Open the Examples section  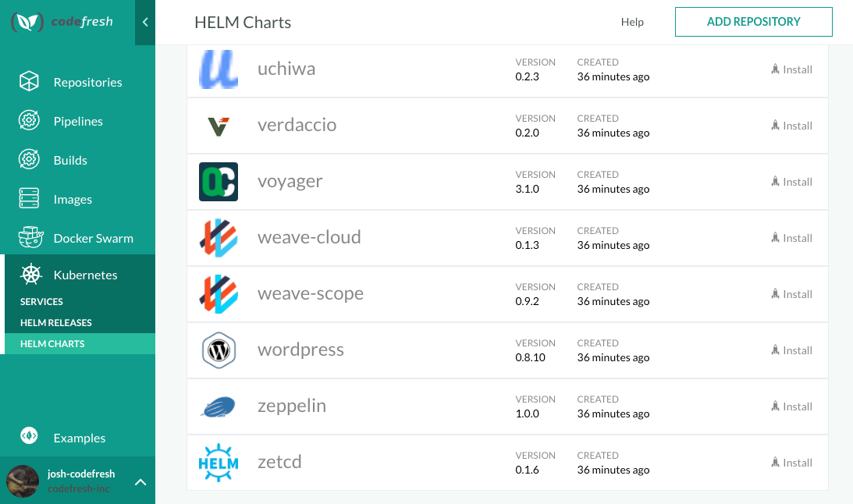(x=30, y=438)
